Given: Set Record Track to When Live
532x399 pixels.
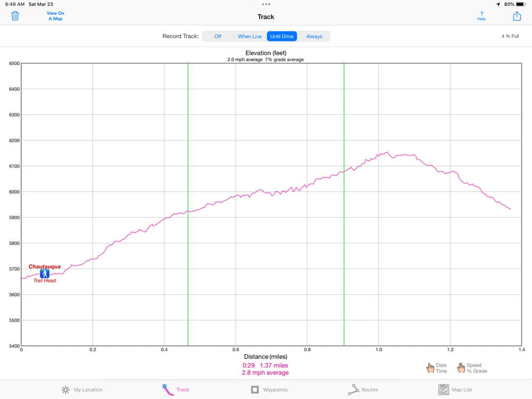Looking at the screenshot, I should click(250, 36).
